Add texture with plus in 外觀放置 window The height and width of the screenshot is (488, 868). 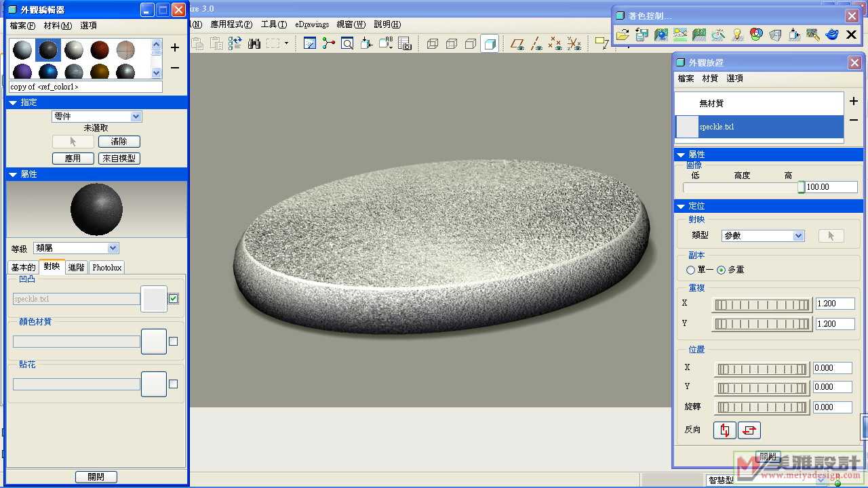pyautogui.click(x=854, y=101)
